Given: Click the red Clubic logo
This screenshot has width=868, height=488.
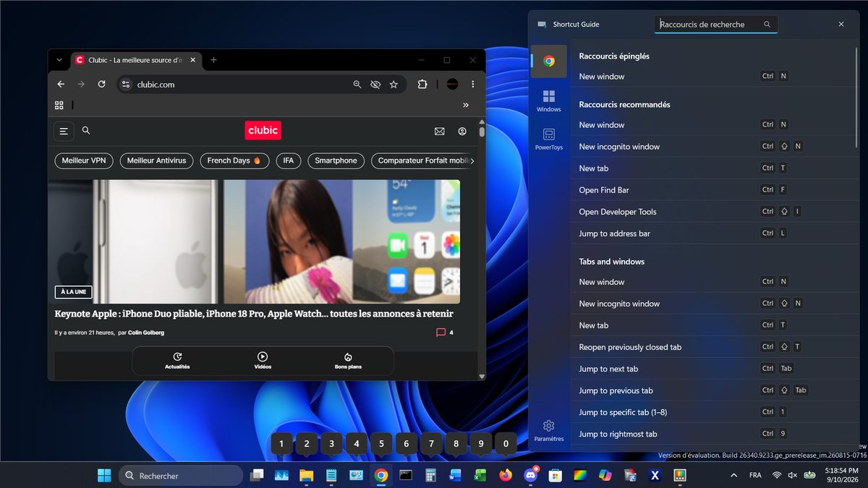Looking at the screenshot, I should tap(263, 131).
